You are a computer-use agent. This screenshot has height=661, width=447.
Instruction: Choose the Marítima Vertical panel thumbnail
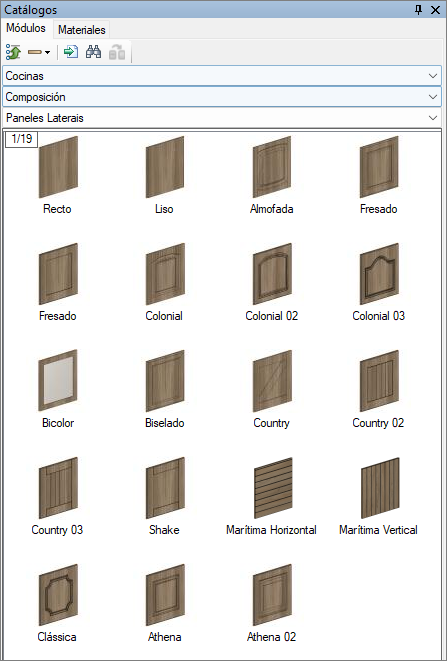click(x=380, y=488)
